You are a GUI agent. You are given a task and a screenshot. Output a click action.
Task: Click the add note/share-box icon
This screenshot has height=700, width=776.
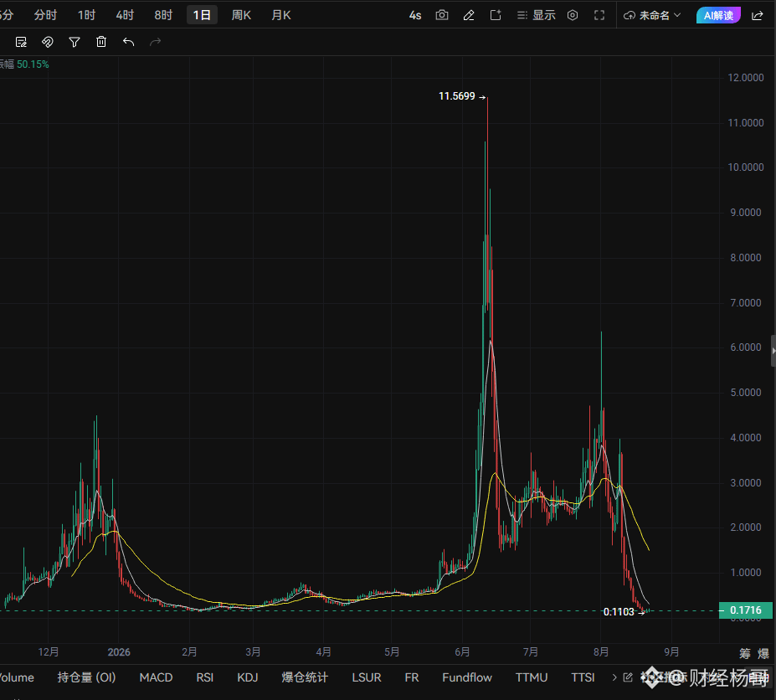(x=496, y=15)
